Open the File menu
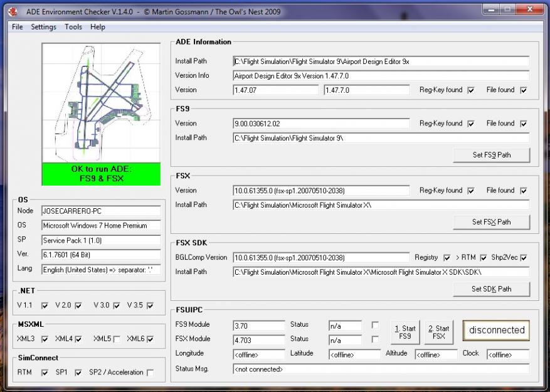Viewport: 550px width, 392px height. coord(16,27)
